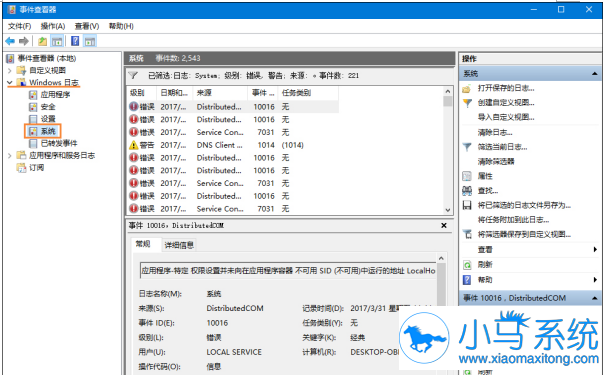Click 清除日志... action
Viewport: 604px width, 375px height.
point(495,132)
